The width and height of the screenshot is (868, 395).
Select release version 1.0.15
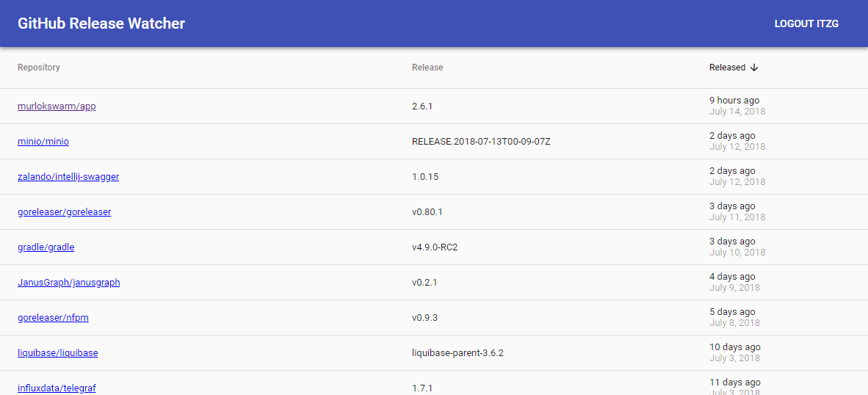[x=424, y=177]
